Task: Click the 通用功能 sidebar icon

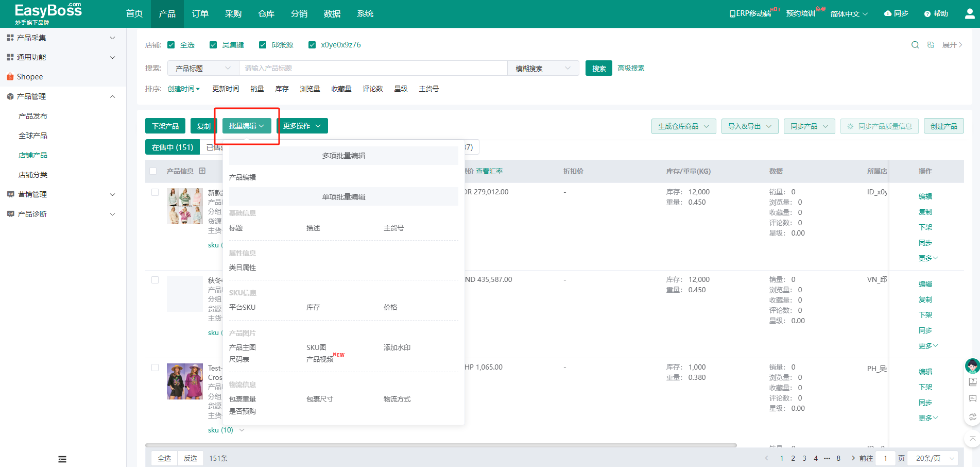Action: click(x=10, y=57)
